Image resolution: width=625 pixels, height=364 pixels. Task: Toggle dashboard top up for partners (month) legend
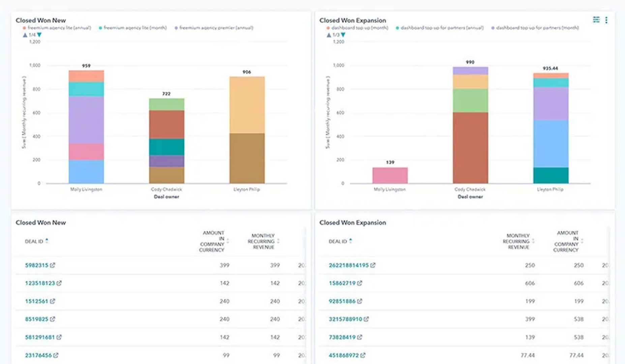pyautogui.click(x=535, y=28)
